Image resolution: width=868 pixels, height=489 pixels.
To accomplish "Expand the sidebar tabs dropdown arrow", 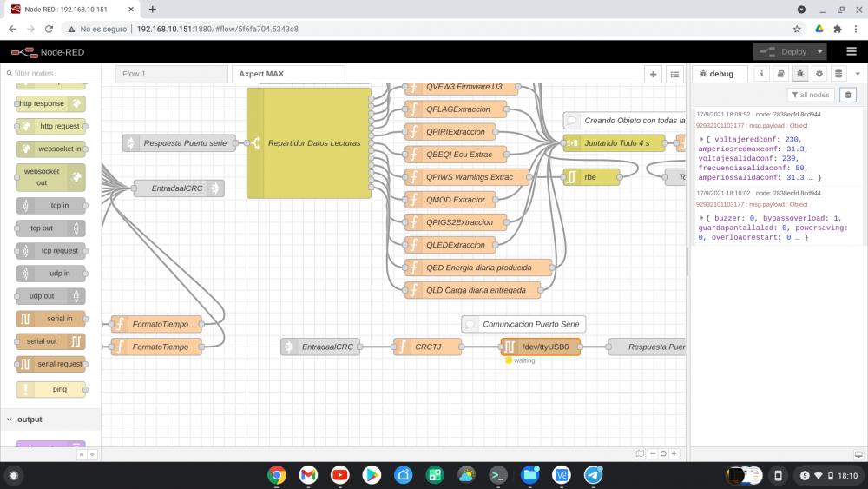I will coord(858,74).
